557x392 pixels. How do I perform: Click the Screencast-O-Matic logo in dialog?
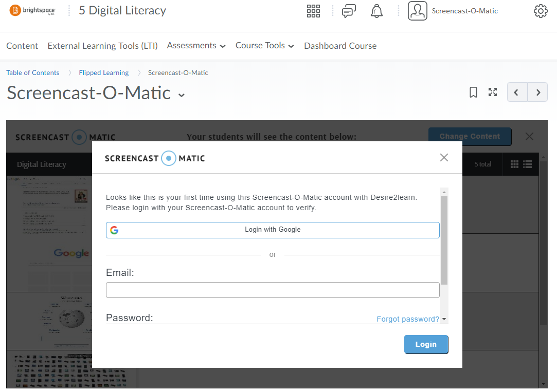click(x=155, y=158)
